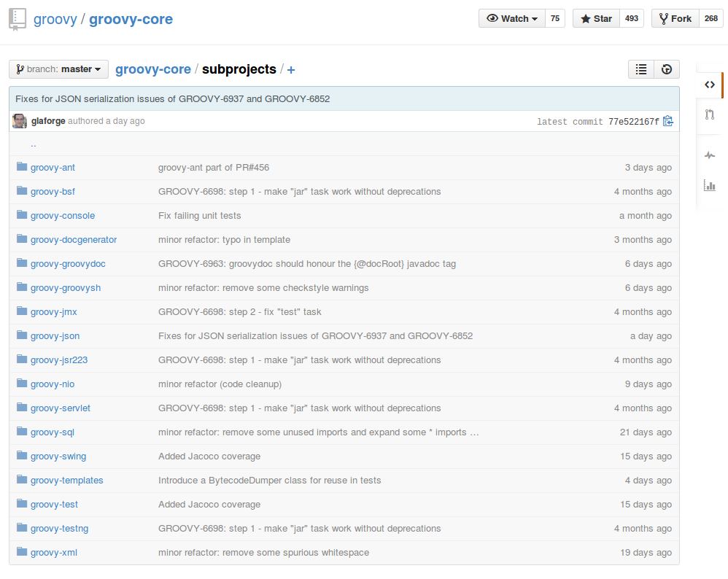Click the groovy-sql folder icon
This screenshot has height=579, width=728.
22,432
